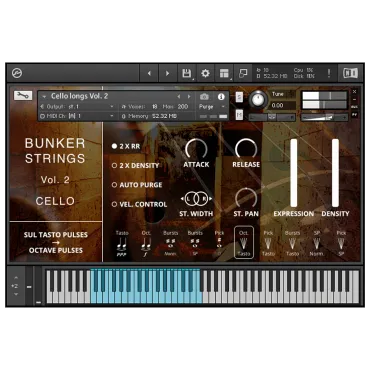370x370 pixels.
Task: Select the Pick SP spray articulation
Action: point(341,243)
